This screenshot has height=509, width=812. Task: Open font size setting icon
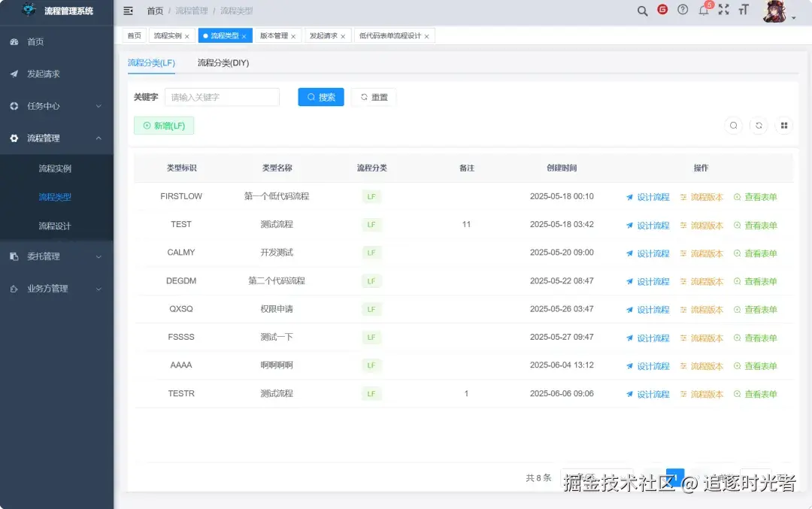click(744, 10)
